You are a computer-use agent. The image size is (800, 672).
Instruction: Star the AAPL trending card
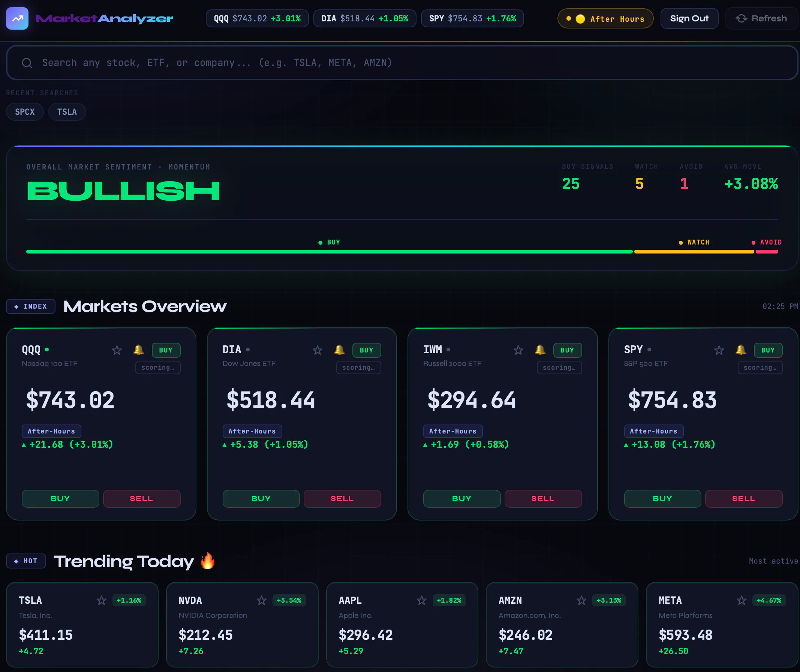[x=422, y=600]
